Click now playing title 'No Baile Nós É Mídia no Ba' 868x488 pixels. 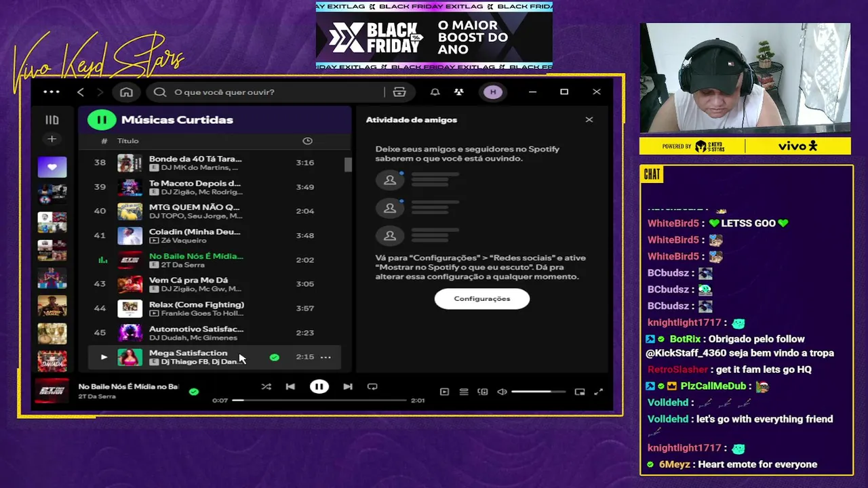coord(128,386)
